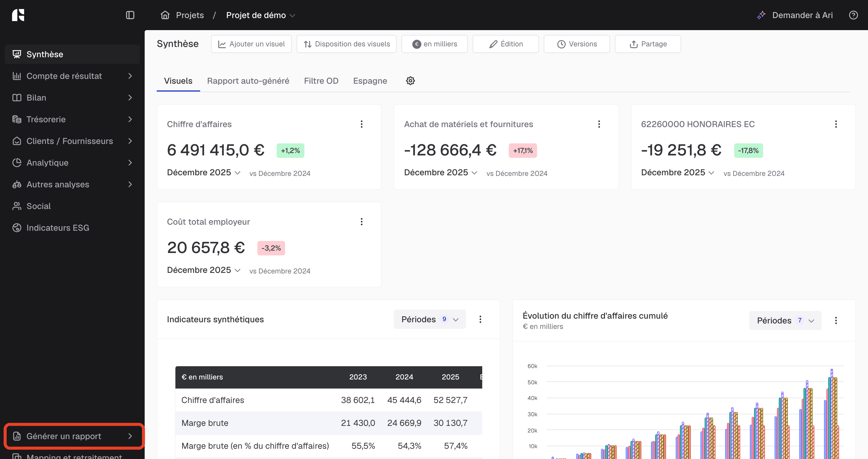Open three-dot menu on HONORAIRES EC card

coord(836,124)
